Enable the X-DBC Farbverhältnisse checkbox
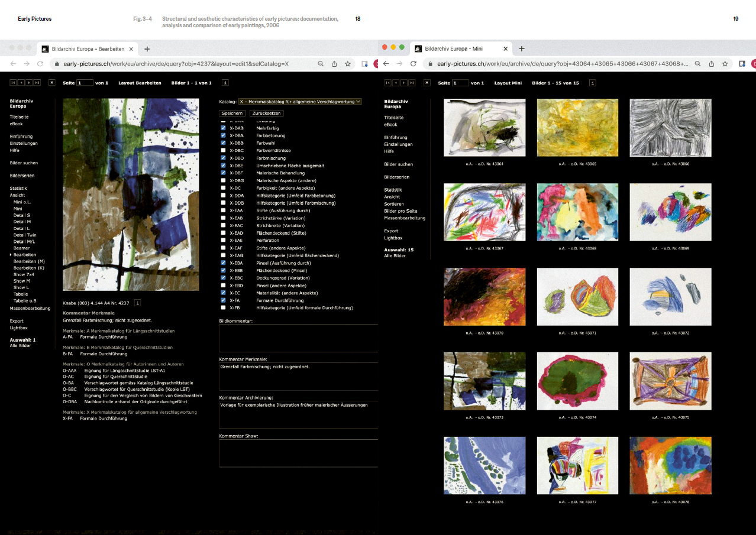The height and width of the screenshot is (535, 756). (223, 150)
